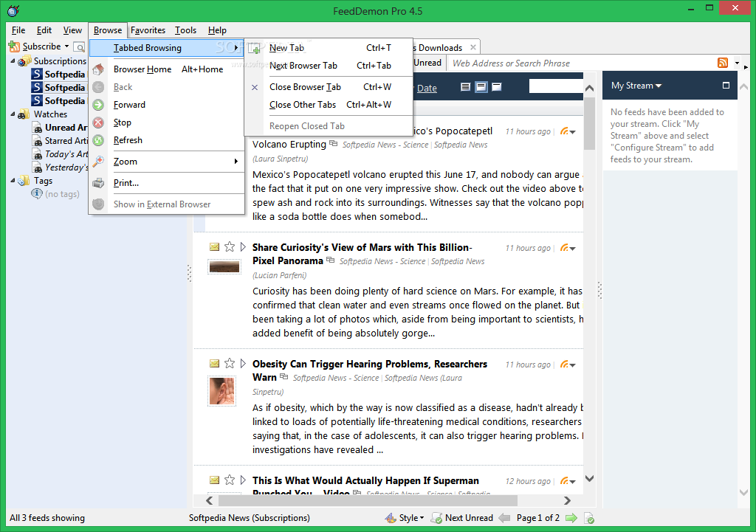Open the My Stream dropdown
This screenshot has width=756, height=532.
click(636, 86)
